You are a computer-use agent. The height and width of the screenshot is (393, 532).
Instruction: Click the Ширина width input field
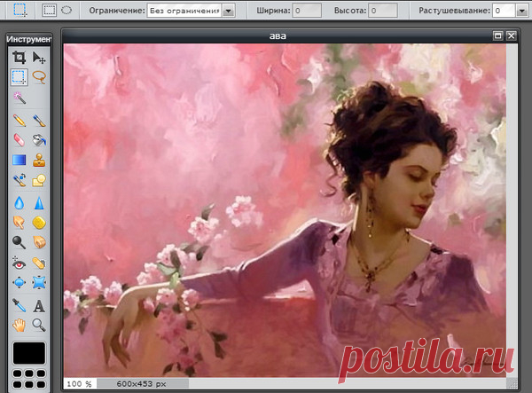tap(307, 11)
